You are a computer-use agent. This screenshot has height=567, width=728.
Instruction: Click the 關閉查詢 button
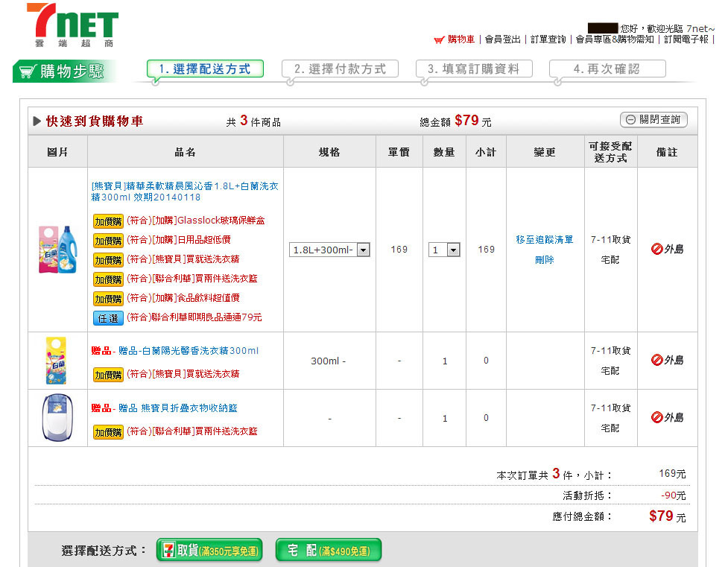pos(653,120)
